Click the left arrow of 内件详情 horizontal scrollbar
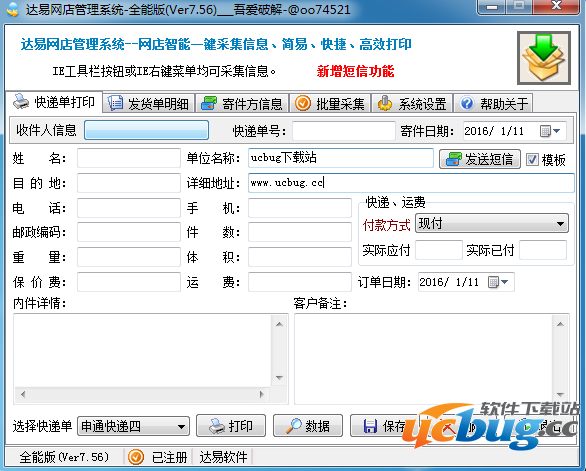586x471 pixels. pos(23,394)
